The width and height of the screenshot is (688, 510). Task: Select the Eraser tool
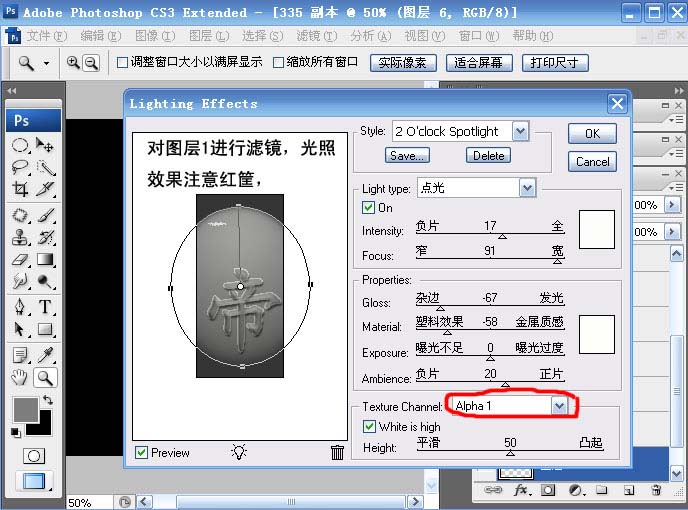(x=20, y=259)
